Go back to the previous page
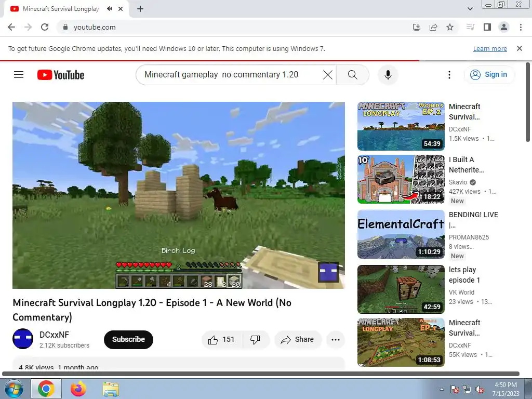This screenshot has height=399, width=532. [x=11, y=27]
